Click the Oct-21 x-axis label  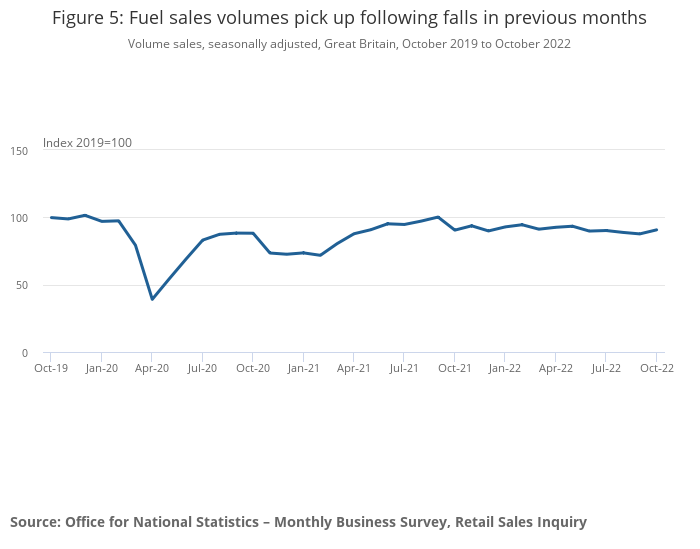click(x=455, y=368)
